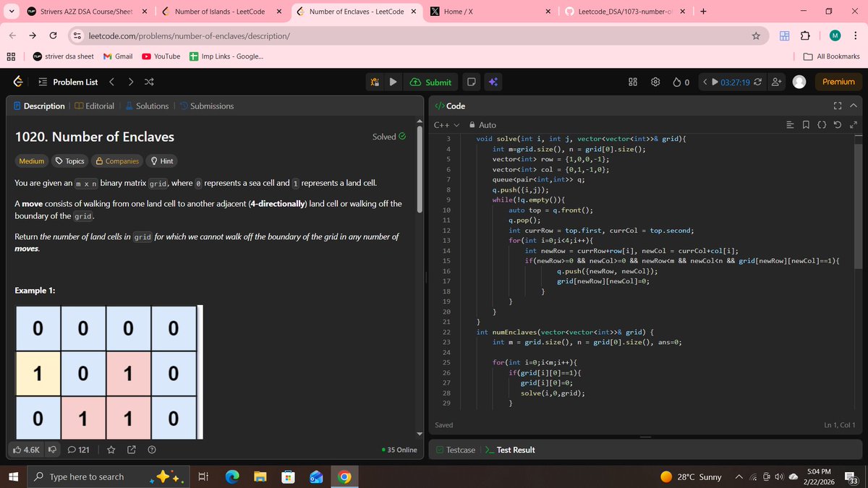This screenshot has height=488, width=868.
Task: Switch to the Solutions tab
Action: point(147,106)
